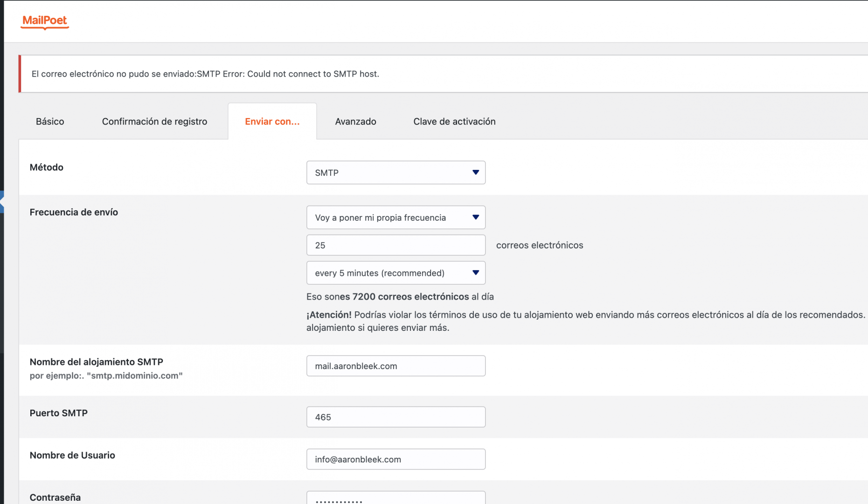Click the SMTP Error notice text
The width and height of the screenshot is (868, 504).
pos(205,74)
